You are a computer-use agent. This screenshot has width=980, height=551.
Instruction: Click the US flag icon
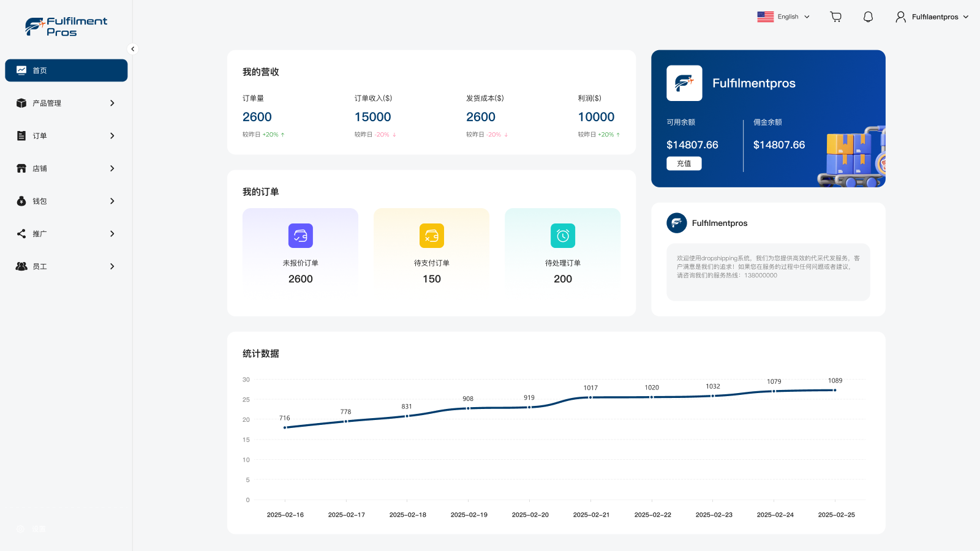click(765, 17)
